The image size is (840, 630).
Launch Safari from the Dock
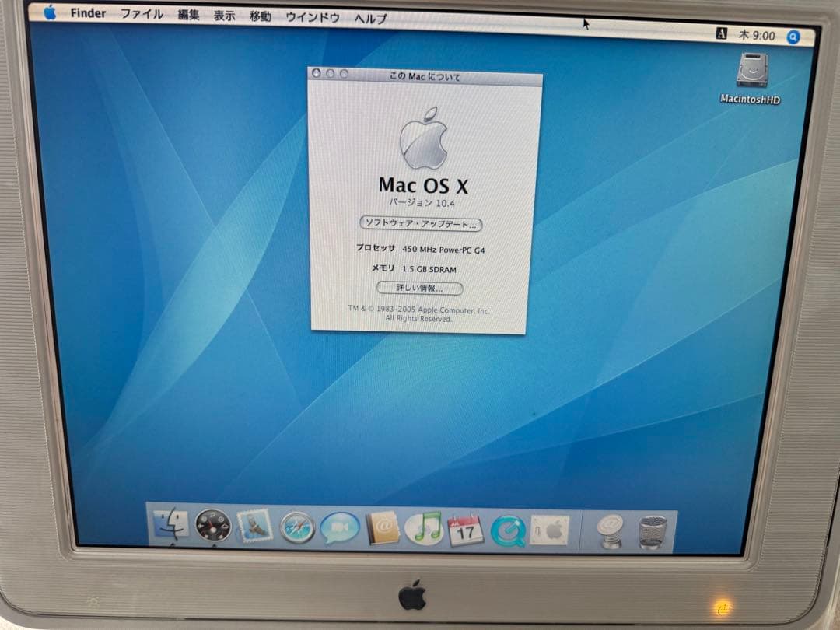pyautogui.click(x=296, y=528)
